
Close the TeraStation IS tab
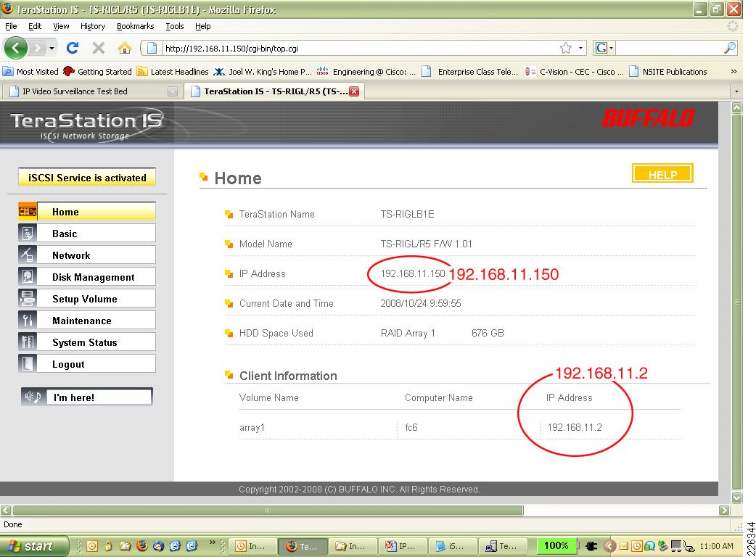point(354,91)
